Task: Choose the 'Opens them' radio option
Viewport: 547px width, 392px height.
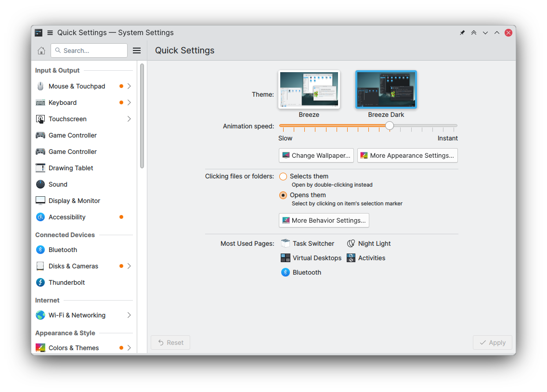Action: pyautogui.click(x=283, y=195)
